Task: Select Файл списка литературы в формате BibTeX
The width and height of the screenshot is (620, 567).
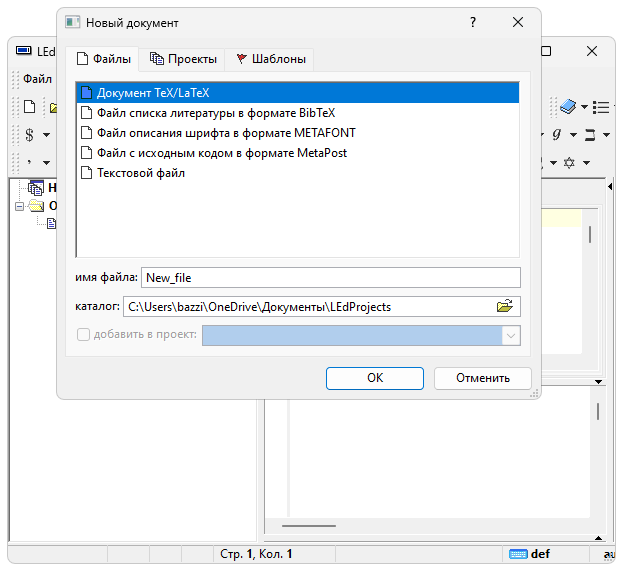Action: pos(297,113)
